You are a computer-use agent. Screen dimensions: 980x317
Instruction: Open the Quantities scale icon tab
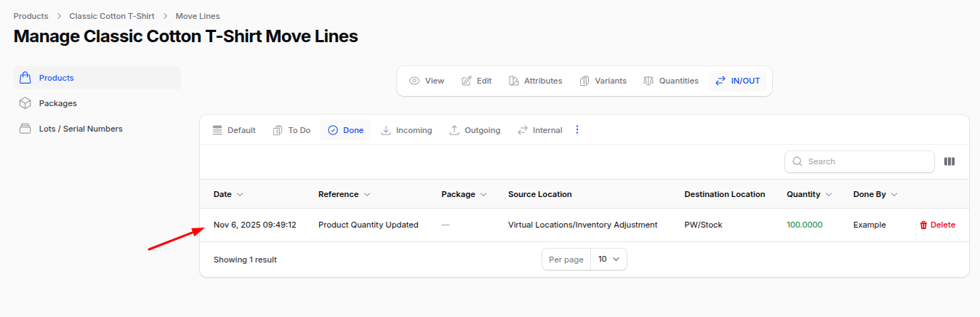(x=648, y=81)
